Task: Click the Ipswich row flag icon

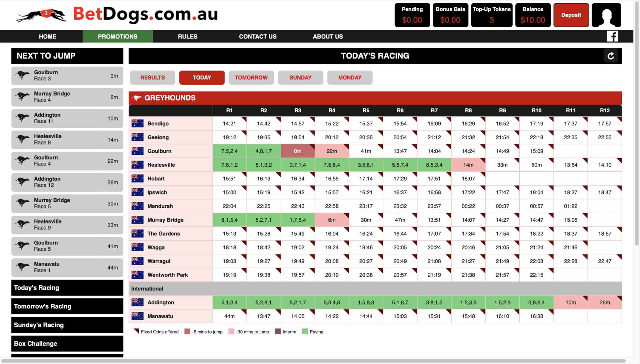Action: (x=137, y=192)
